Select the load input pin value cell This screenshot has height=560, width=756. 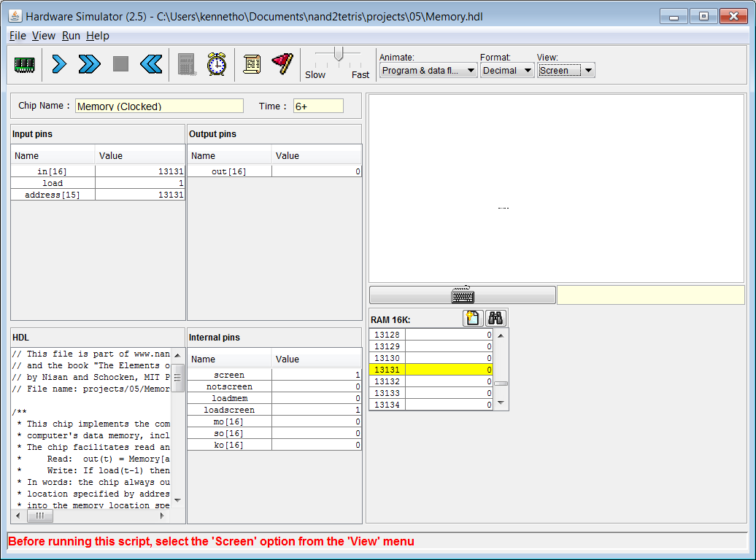pos(139,183)
